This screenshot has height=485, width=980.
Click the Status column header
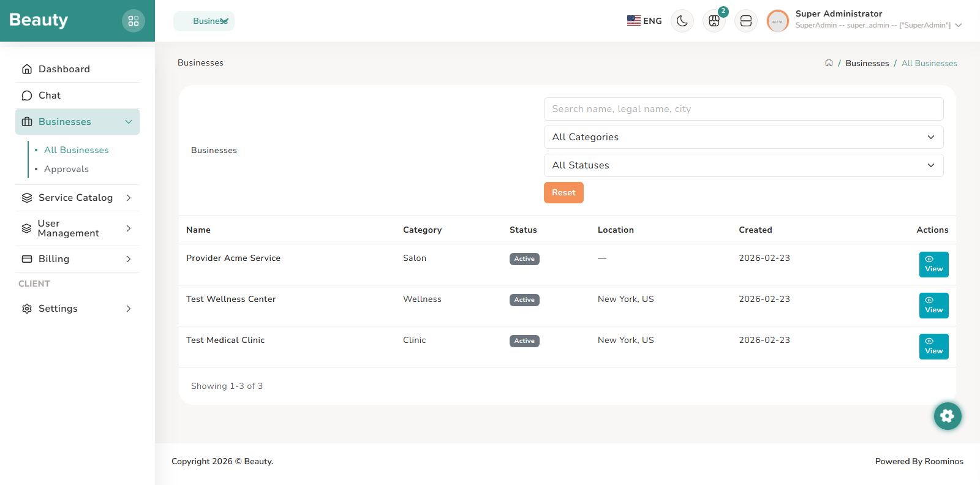[523, 230]
